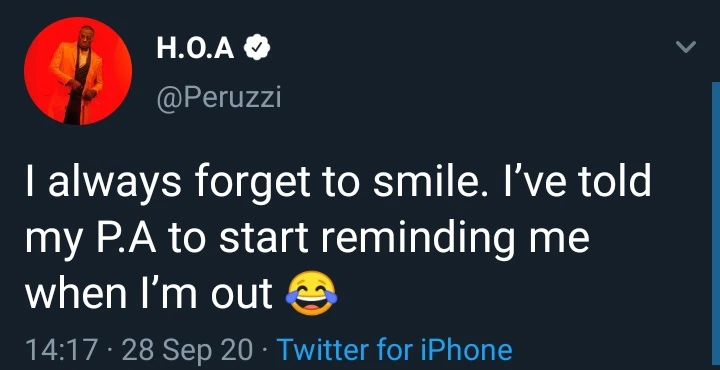Open the tweet options chevron menu
This screenshot has height=370, width=720.
(x=686, y=46)
